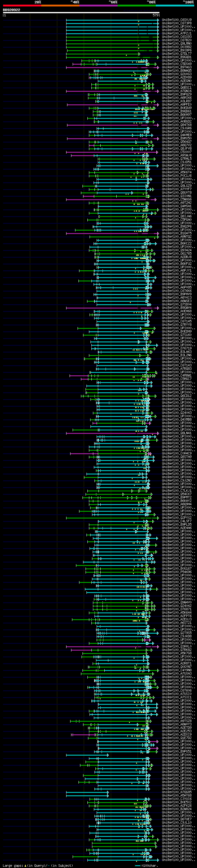Select hit label UniRef100_Q8JFV8

click(177, 149)
